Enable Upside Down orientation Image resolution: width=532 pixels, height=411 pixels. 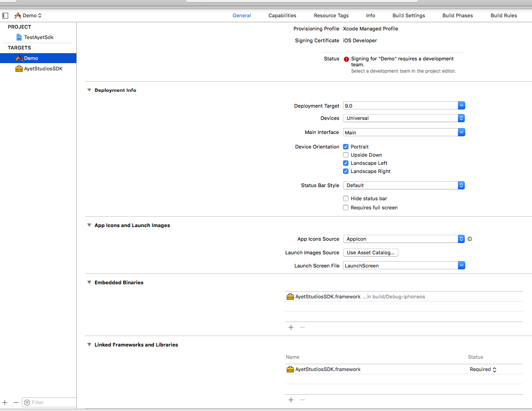coord(346,155)
